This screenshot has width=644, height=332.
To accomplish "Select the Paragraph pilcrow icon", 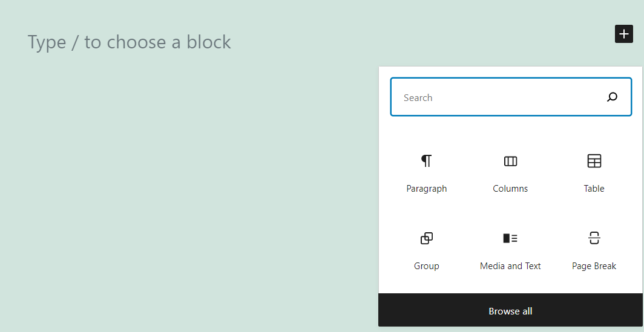I will [427, 161].
